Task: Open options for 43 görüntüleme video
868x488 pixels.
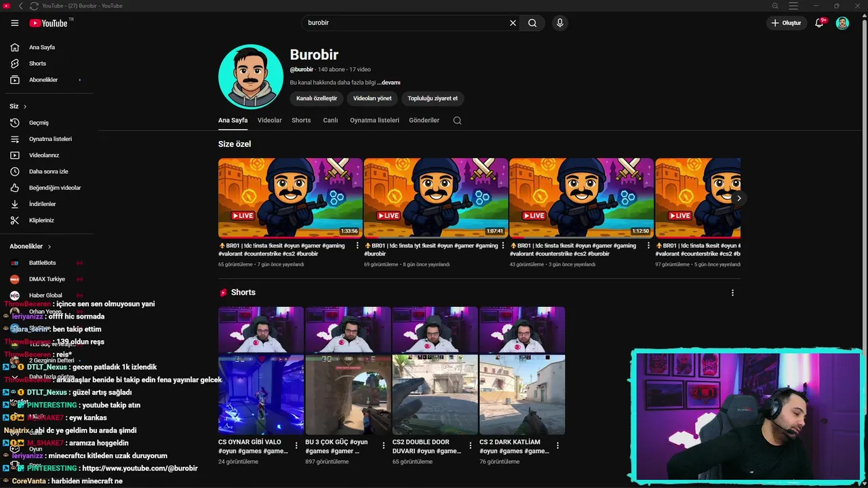Action: point(648,246)
